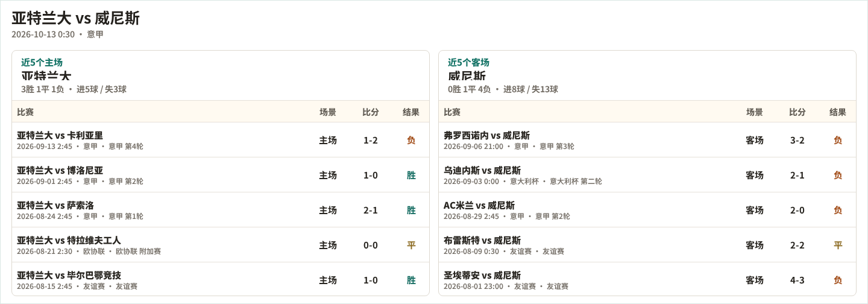Click 主场 in the 萨索洛 row
Viewport: 868px width, 304px height.
328,210
